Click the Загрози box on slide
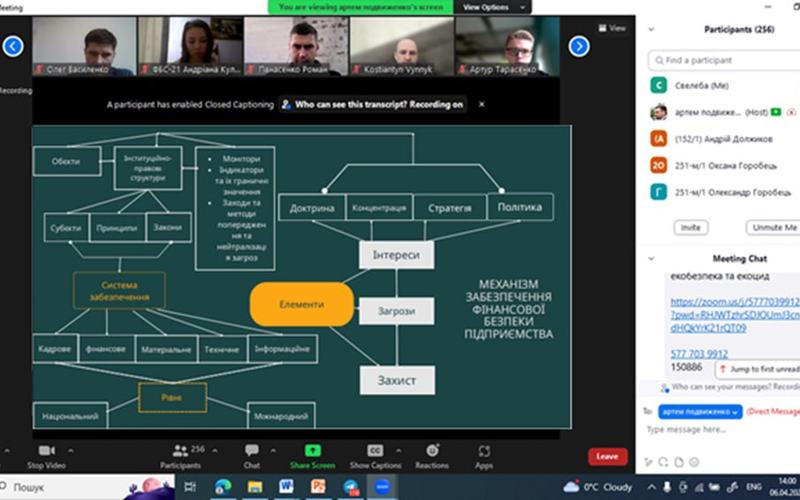 (x=396, y=311)
